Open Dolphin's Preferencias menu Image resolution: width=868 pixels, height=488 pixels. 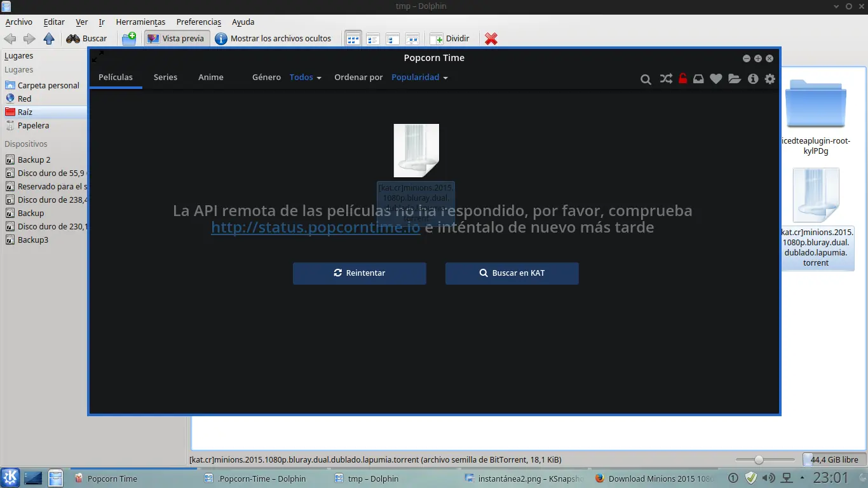(x=199, y=22)
